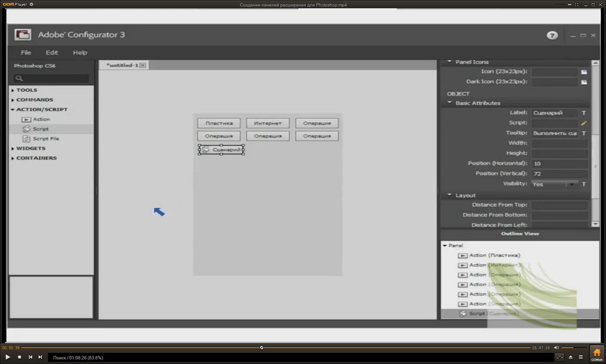Image resolution: width=606 pixels, height=364 pixels.
Task: Expand the WIDGETS category
Action: tap(30, 148)
